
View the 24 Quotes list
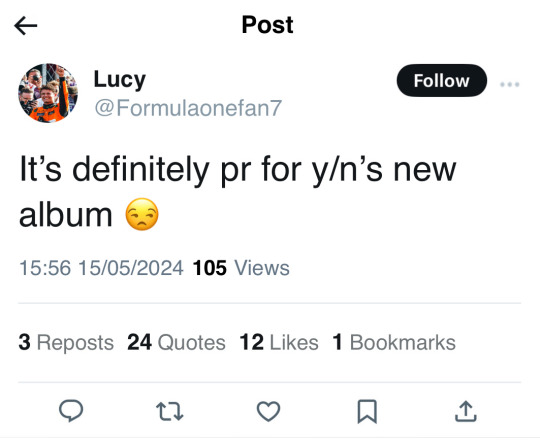point(176,342)
